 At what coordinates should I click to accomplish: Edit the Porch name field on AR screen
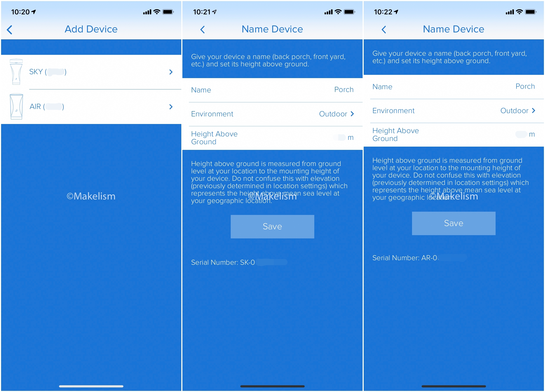tap(525, 87)
